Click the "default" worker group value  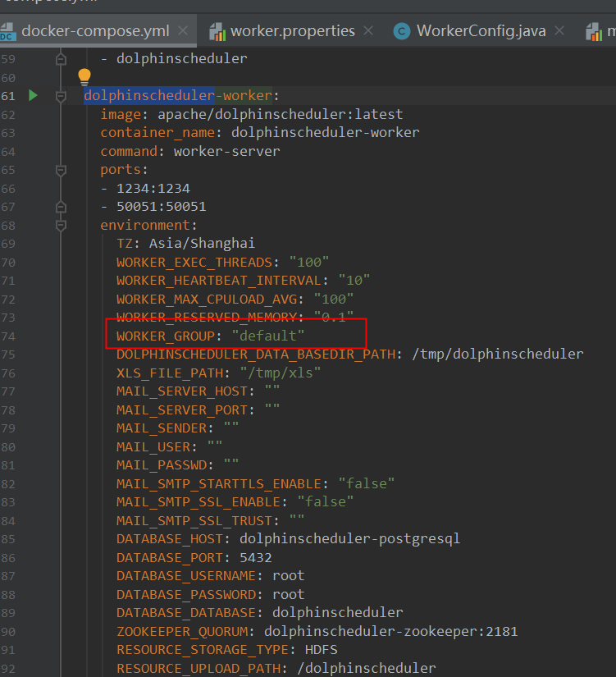tap(268, 336)
